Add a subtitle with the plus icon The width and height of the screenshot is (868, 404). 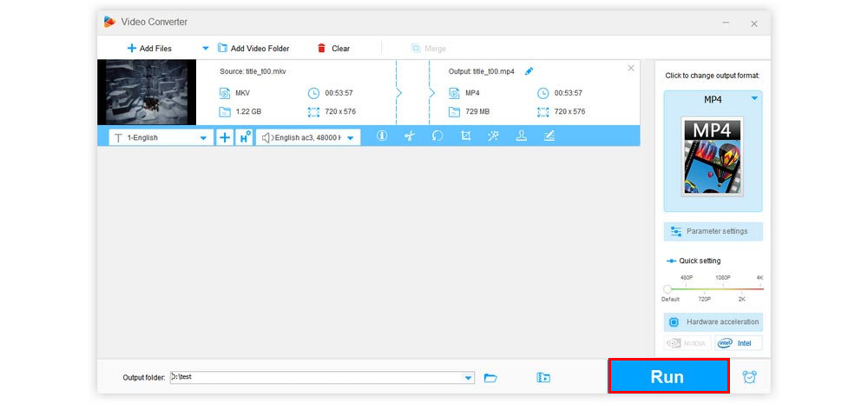tap(224, 137)
